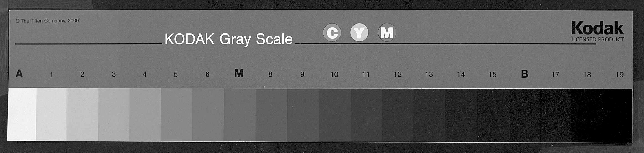The height and width of the screenshot is (153, 644).
Task: Click the bold letter B label
Action: click(x=524, y=74)
